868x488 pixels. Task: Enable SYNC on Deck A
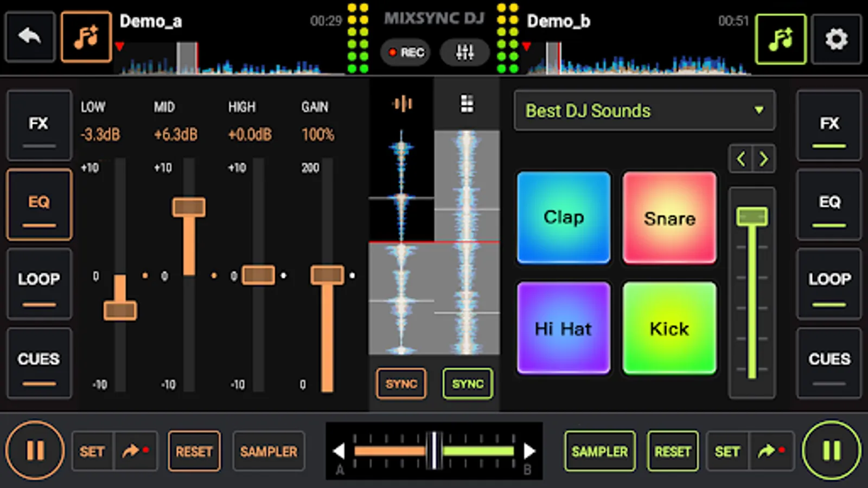click(401, 384)
